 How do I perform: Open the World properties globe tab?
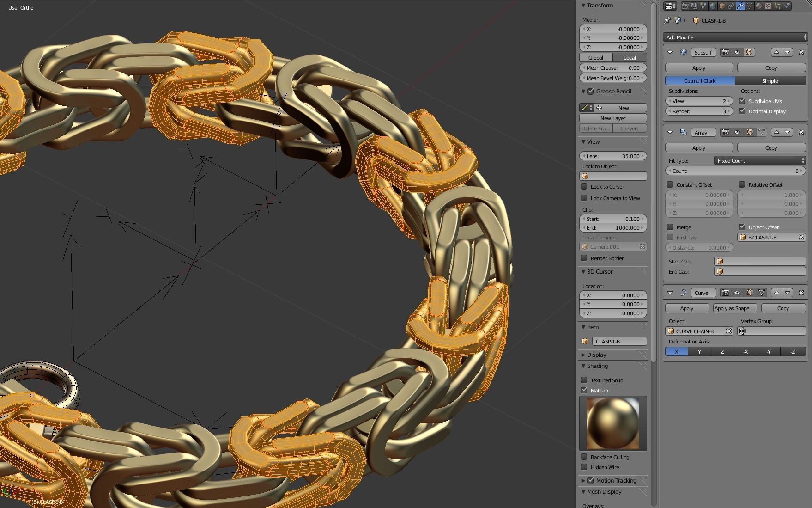(x=713, y=6)
